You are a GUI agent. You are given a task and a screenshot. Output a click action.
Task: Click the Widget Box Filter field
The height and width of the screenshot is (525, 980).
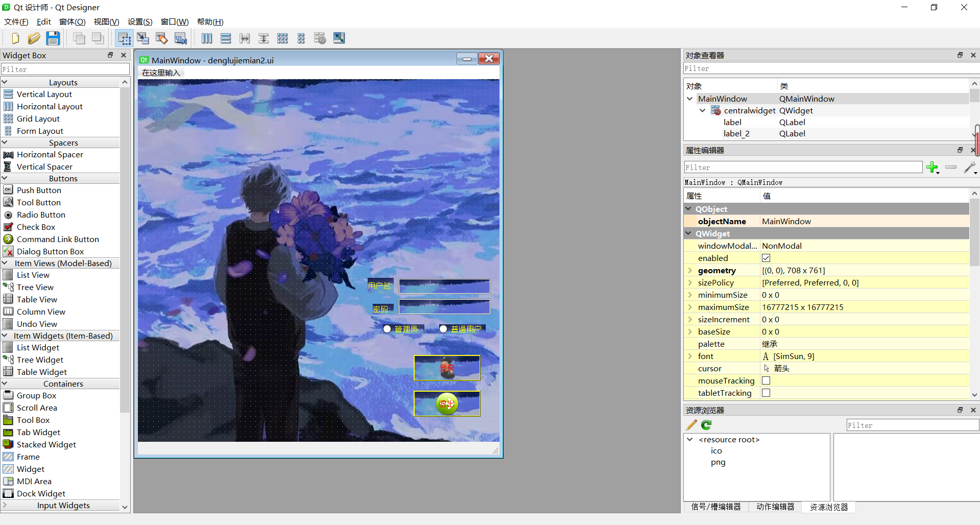point(65,69)
